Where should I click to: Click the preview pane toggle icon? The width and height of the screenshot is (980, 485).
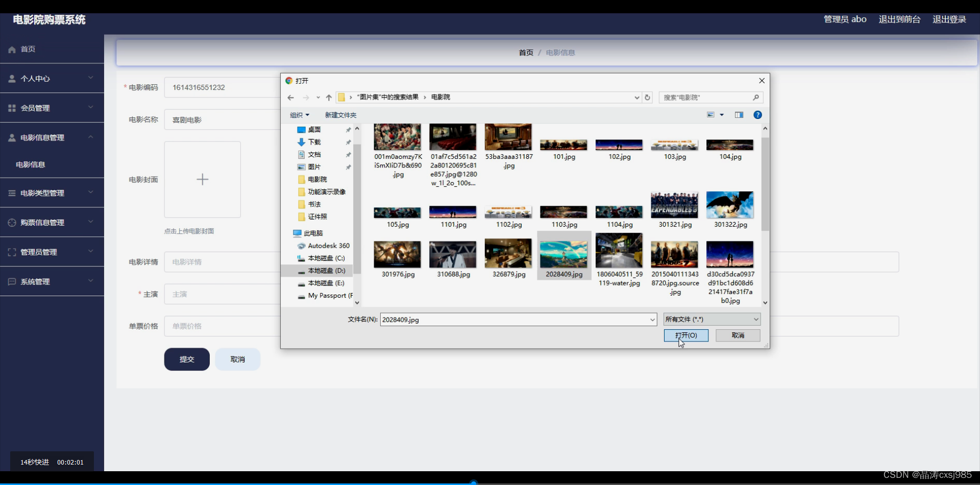tap(739, 114)
